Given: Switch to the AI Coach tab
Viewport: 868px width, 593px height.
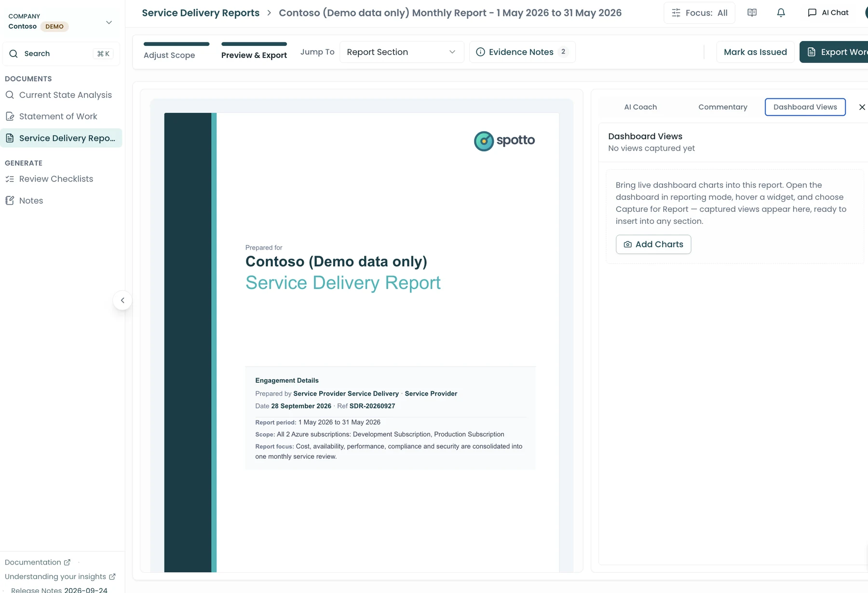Looking at the screenshot, I should [x=640, y=107].
